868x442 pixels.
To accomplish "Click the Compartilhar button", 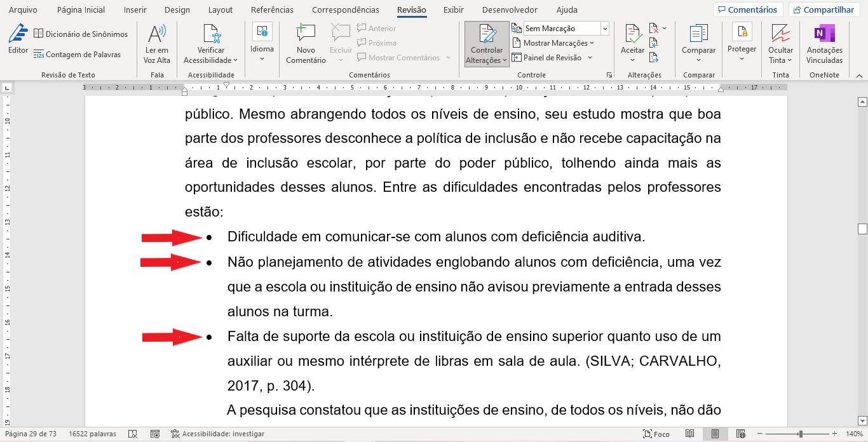I will tap(825, 10).
